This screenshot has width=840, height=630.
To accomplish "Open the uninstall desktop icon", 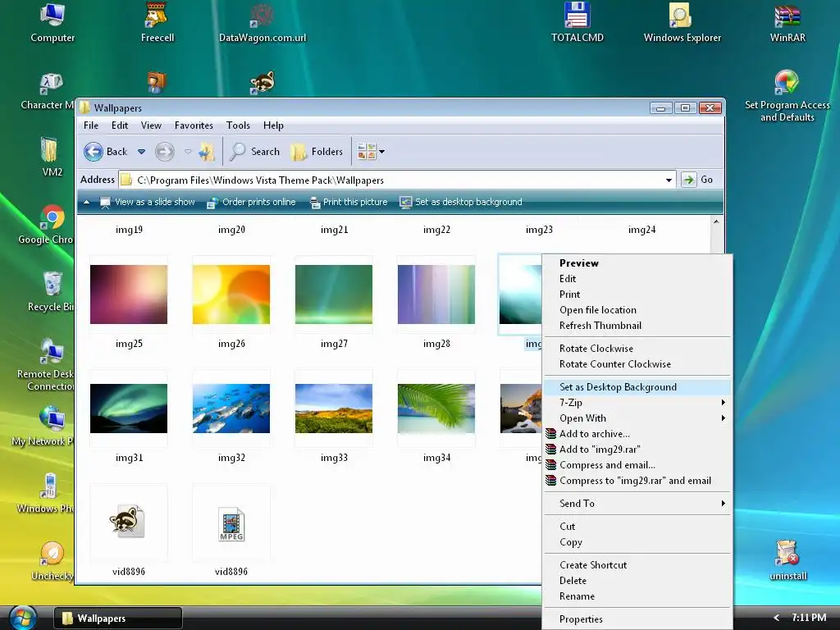I will pyautogui.click(x=787, y=561).
